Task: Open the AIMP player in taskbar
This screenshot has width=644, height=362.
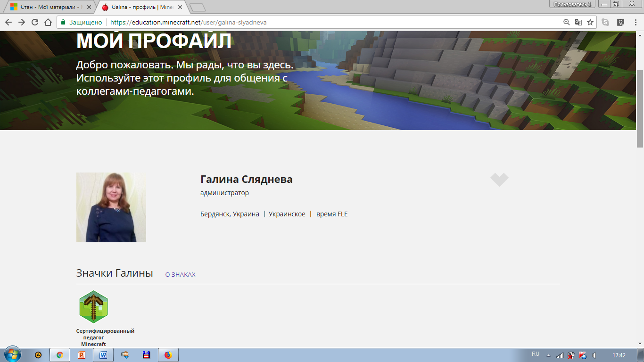Action: pyautogui.click(x=38, y=355)
